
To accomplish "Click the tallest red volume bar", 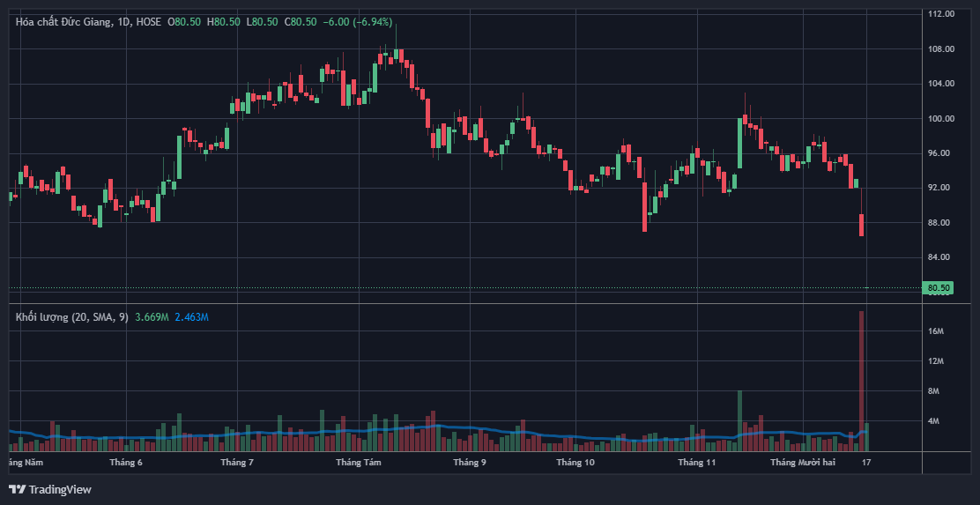I will [x=861, y=379].
